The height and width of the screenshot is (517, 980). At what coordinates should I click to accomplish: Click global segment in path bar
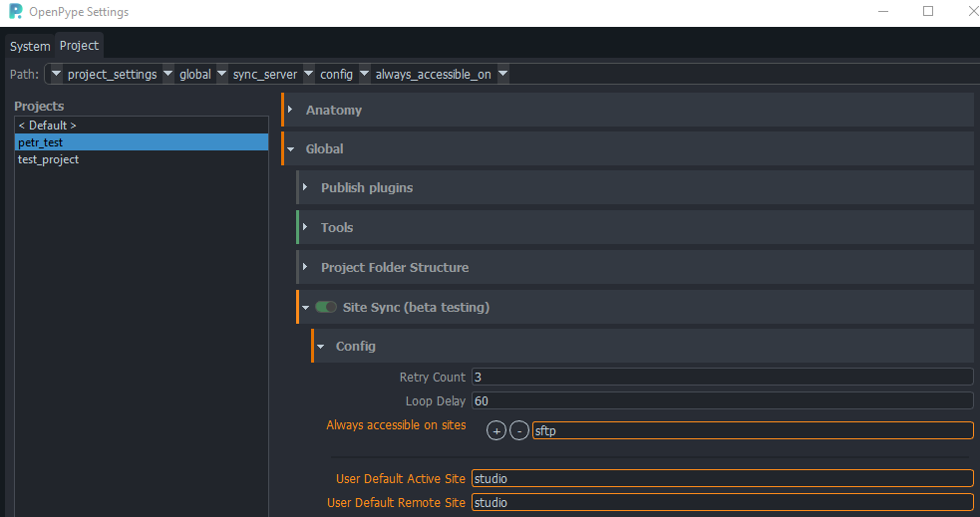click(x=195, y=75)
